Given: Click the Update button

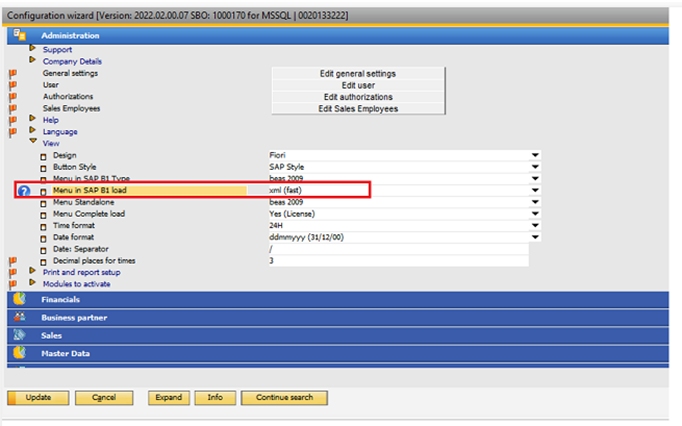Looking at the screenshot, I should [38, 398].
